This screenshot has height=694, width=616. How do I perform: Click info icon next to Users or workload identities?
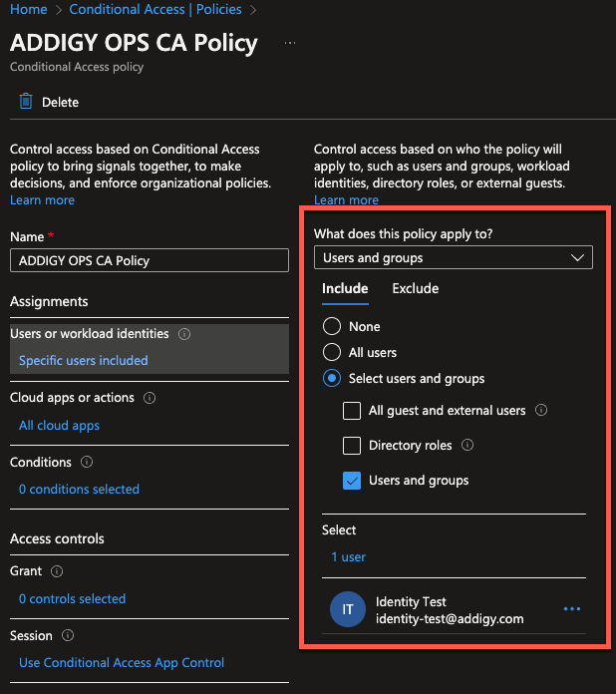pyautogui.click(x=184, y=334)
